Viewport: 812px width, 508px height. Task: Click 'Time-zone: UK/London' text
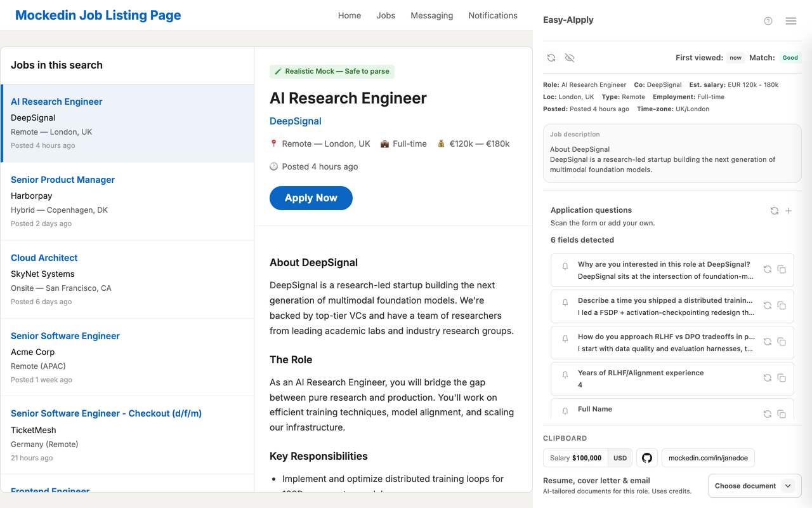tap(673, 109)
